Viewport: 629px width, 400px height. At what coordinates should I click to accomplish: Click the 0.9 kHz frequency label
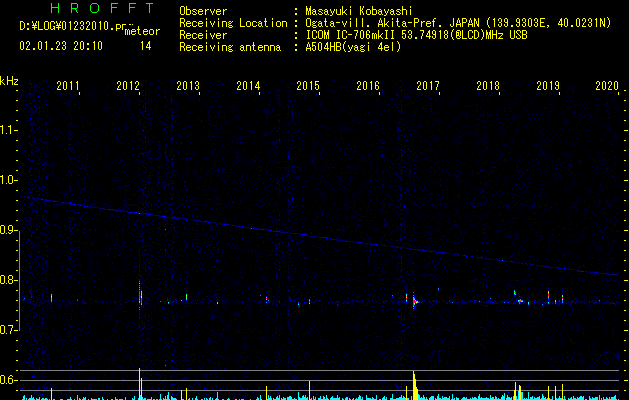click(8, 230)
